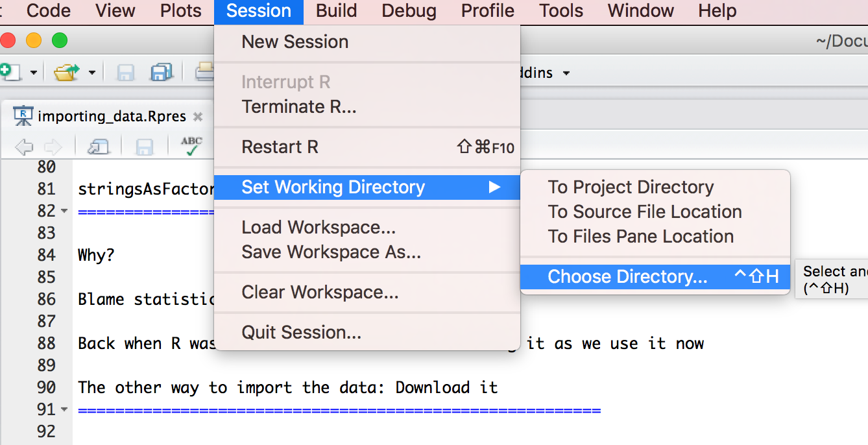Open the recent files dropdown arrow
868x445 pixels.
coord(92,73)
